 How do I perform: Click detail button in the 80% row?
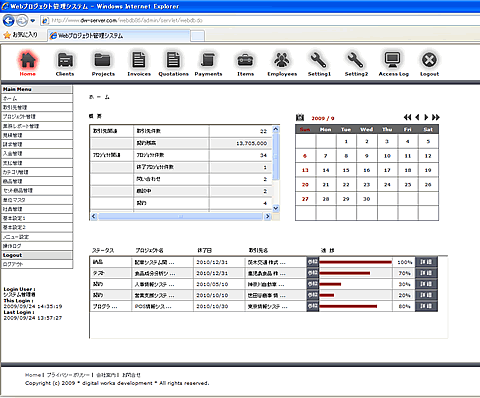pos(426,306)
